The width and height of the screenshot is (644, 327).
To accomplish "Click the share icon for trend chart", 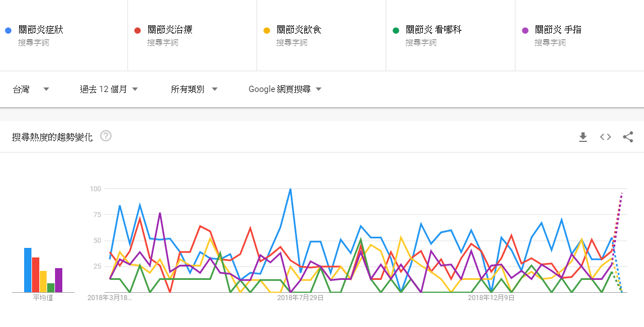I will click(x=628, y=137).
